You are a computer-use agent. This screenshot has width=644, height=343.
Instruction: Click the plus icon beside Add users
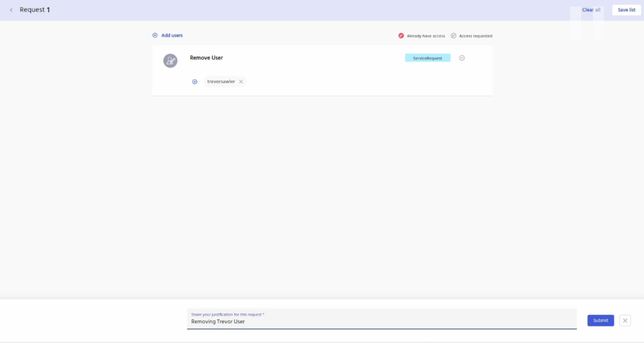point(155,35)
